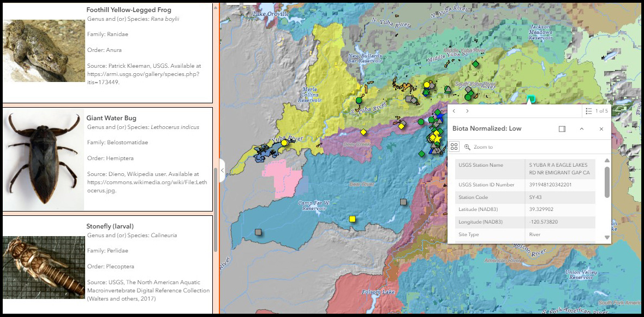Screen dimensions: 644x317
Task: Select gray diamond marker beside South Yuba River label
Action: 468,89
